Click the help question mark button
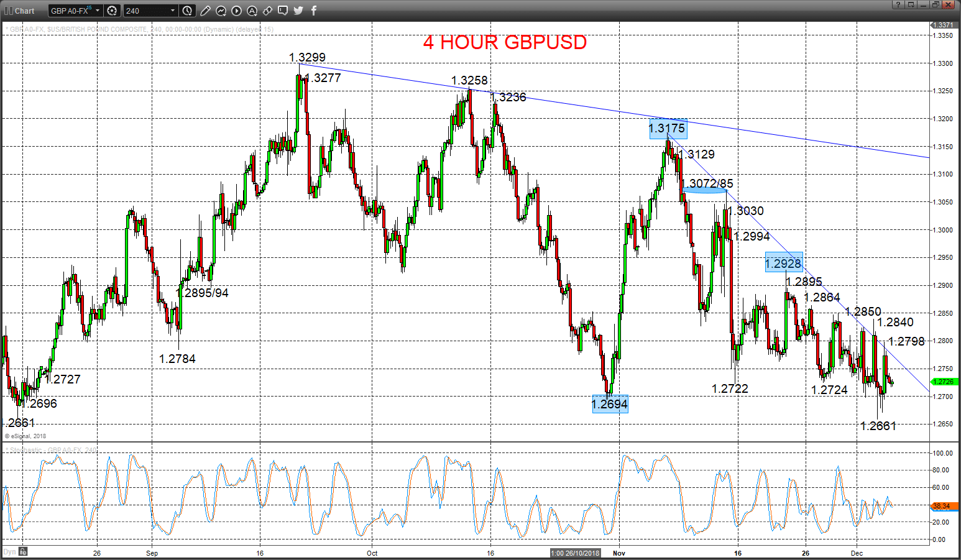Image resolution: width=961 pixels, height=560 pixels. click(898, 4)
